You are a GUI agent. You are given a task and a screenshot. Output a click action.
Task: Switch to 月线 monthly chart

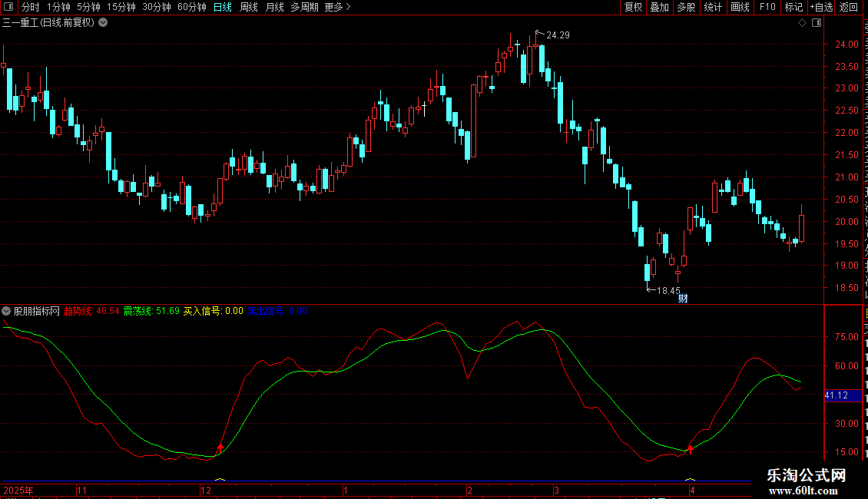(274, 7)
